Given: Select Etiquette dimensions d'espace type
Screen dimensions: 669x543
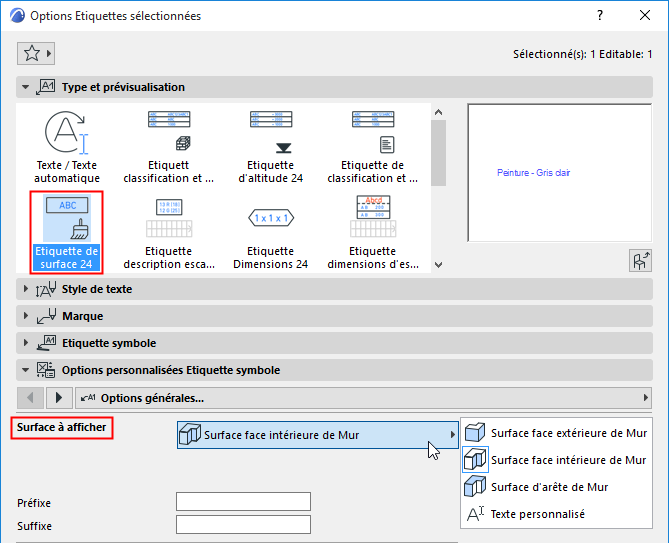Looking at the screenshot, I should coord(373,232).
